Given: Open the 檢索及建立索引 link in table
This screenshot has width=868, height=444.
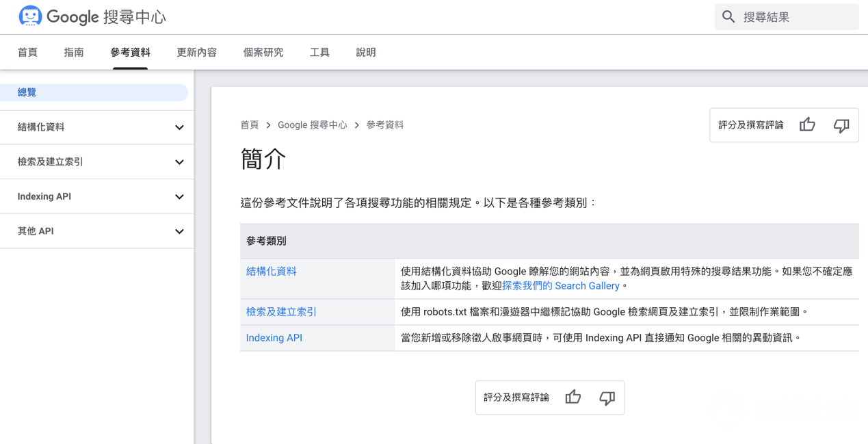Looking at the screenshot, I should (280, 311).
